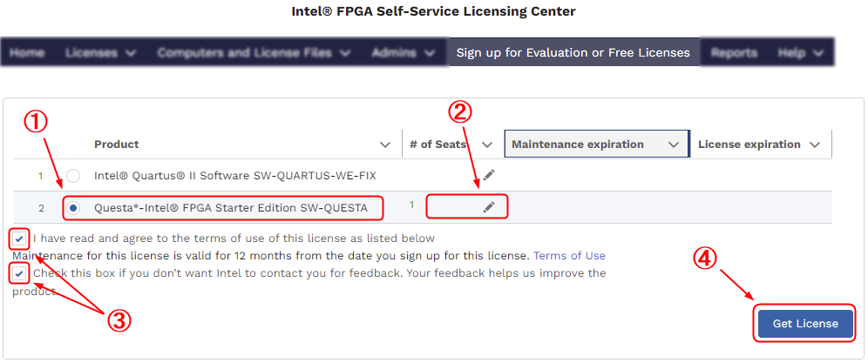Expand the Admins menu
The height and width of the screenshot is (363, 868).
click(x=400, y=52)
